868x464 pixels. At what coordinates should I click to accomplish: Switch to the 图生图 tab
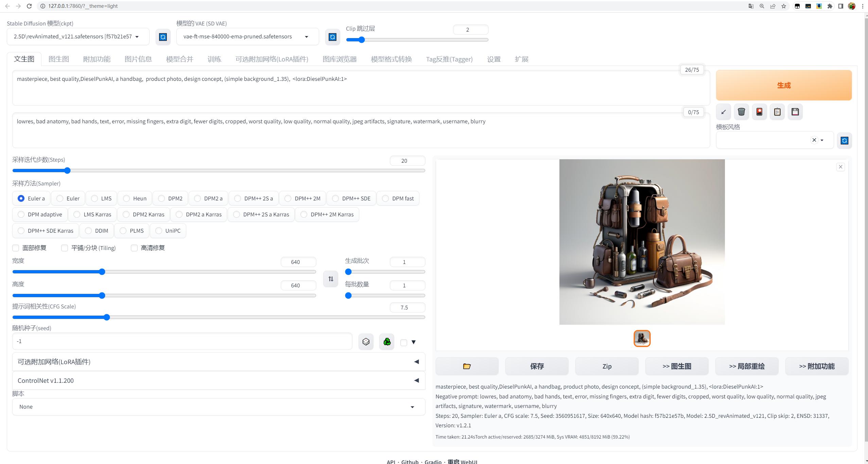pos(59,59)
